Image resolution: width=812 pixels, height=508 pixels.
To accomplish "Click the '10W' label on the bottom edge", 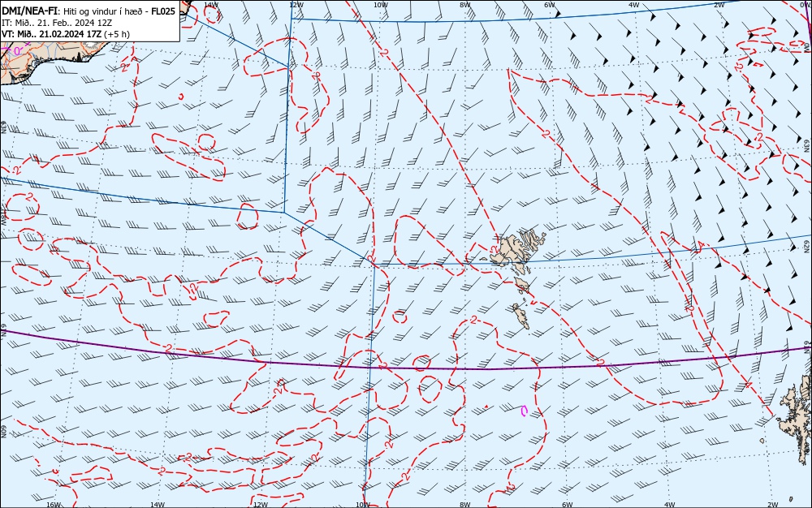I will click(x=363, y=505).
